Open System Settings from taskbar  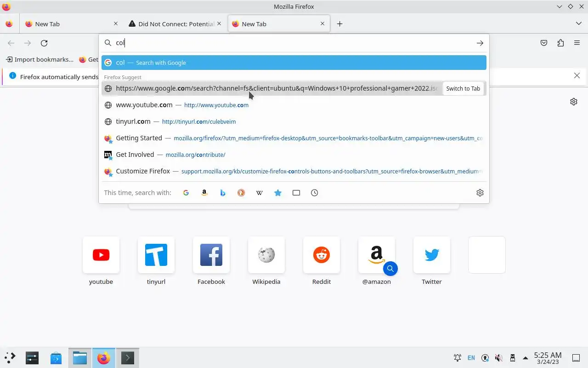point(32,357)
